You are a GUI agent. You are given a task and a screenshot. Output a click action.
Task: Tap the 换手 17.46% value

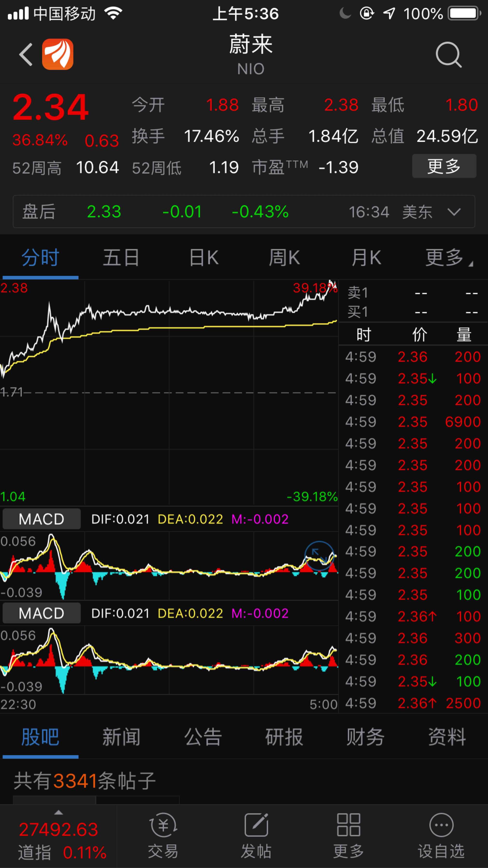pyautogui.click(x=211, y=136)
